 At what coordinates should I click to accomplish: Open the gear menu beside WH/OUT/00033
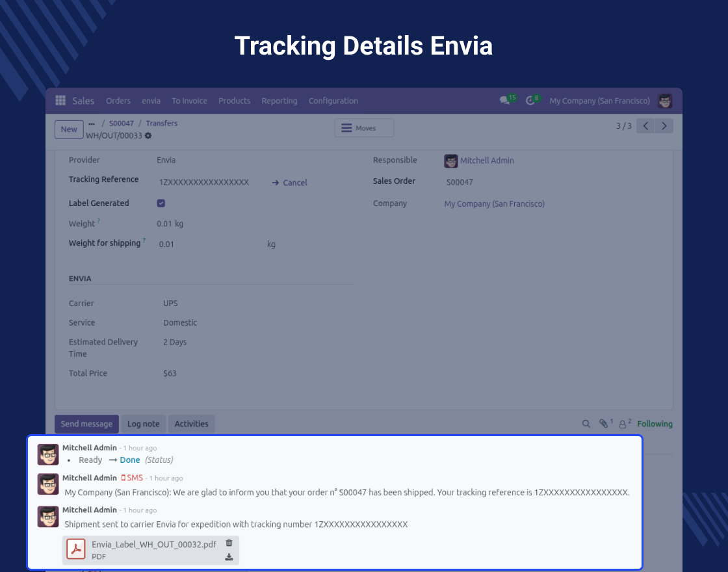tap(148, 136)
